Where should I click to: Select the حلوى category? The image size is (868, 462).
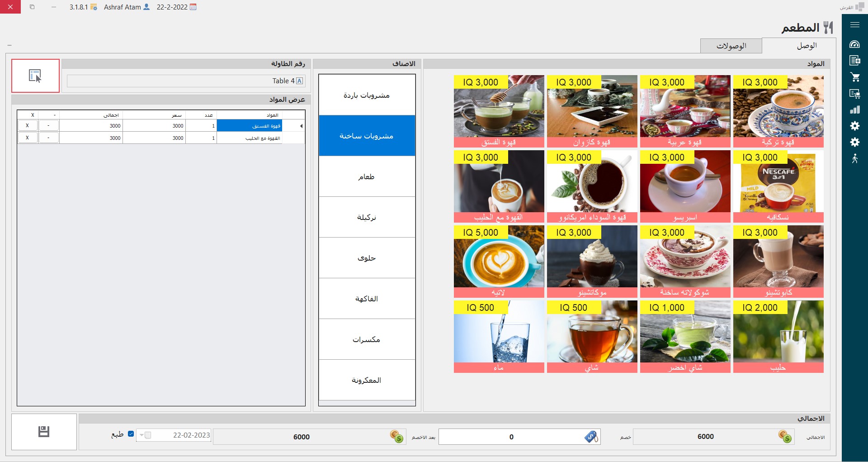367,258
